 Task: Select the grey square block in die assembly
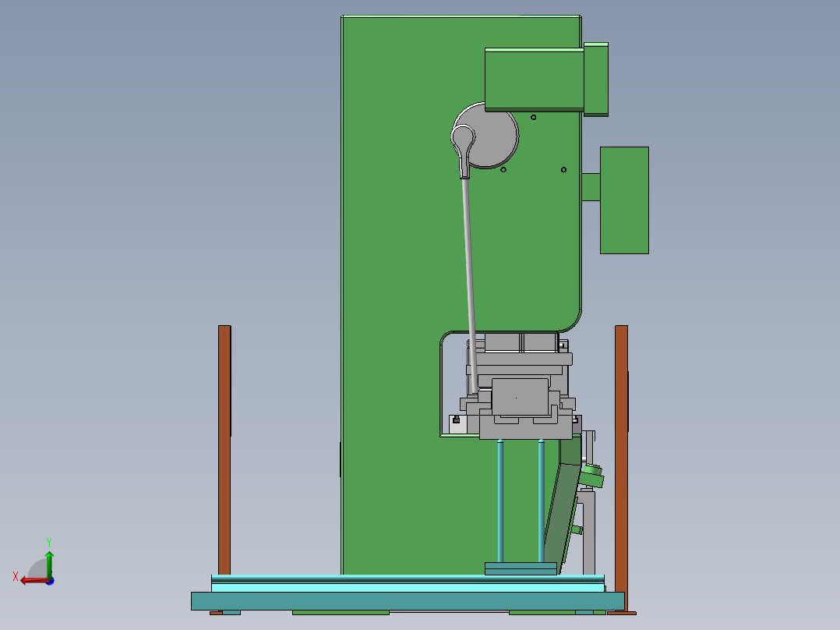point(520,397)
